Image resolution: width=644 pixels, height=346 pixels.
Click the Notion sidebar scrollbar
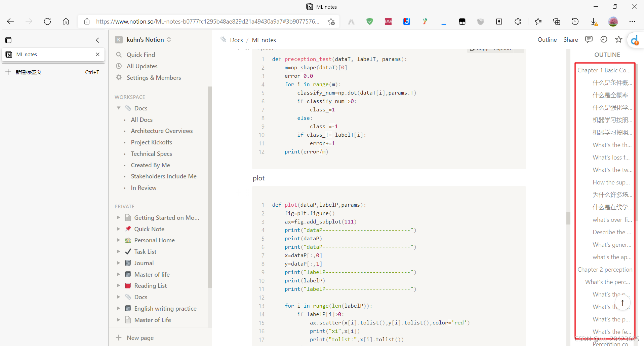pyautogui.click(x=210, y=187)
